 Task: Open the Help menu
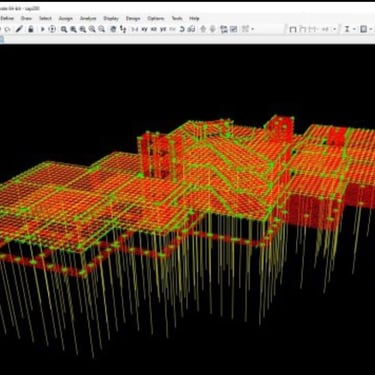[x=194, y=18]
